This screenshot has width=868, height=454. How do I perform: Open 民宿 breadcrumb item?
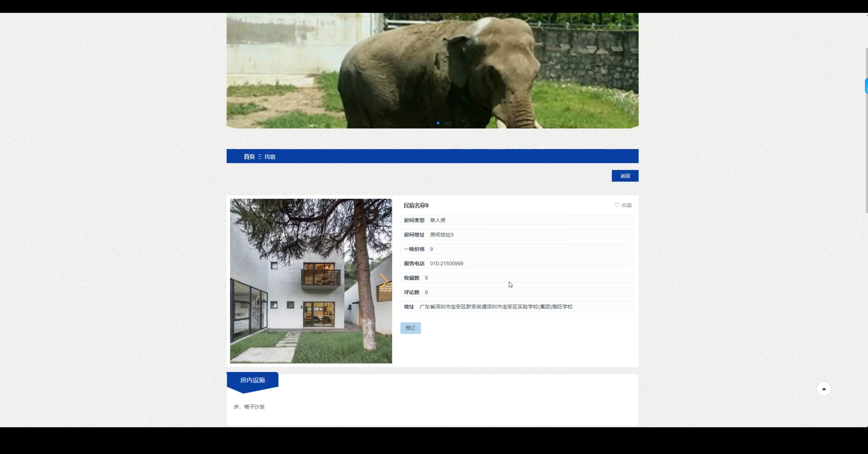point(270,157)
